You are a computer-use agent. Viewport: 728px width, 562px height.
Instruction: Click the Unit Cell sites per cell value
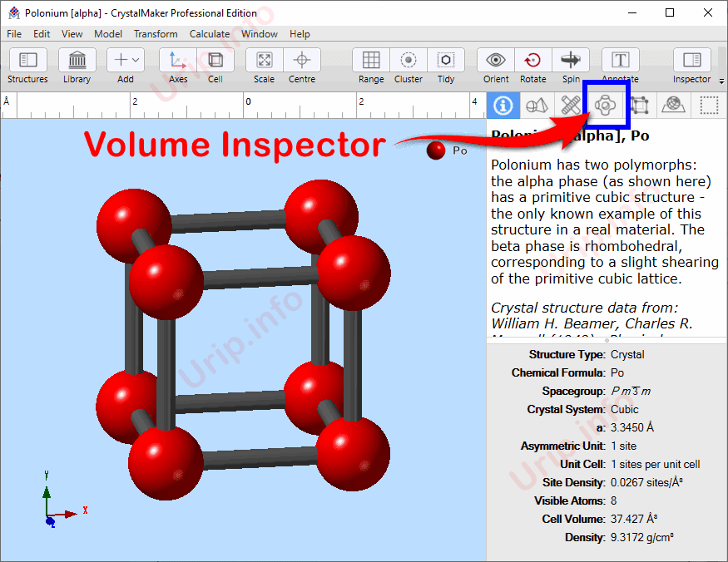click(655, 464)
